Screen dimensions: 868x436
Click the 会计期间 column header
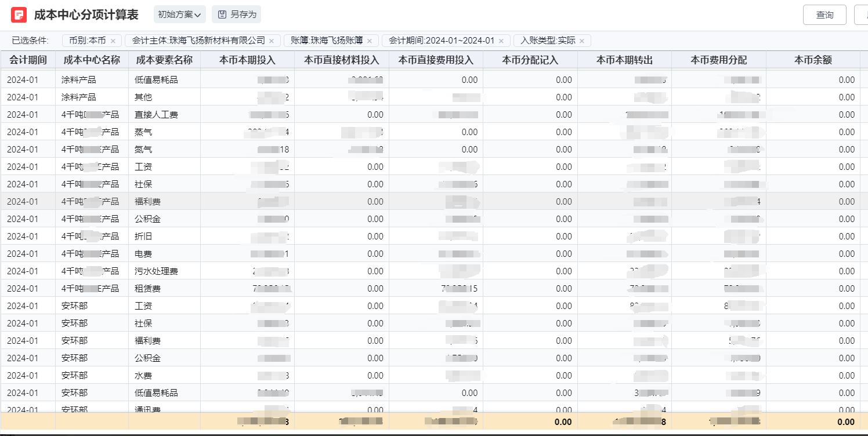tap(28, 60)
